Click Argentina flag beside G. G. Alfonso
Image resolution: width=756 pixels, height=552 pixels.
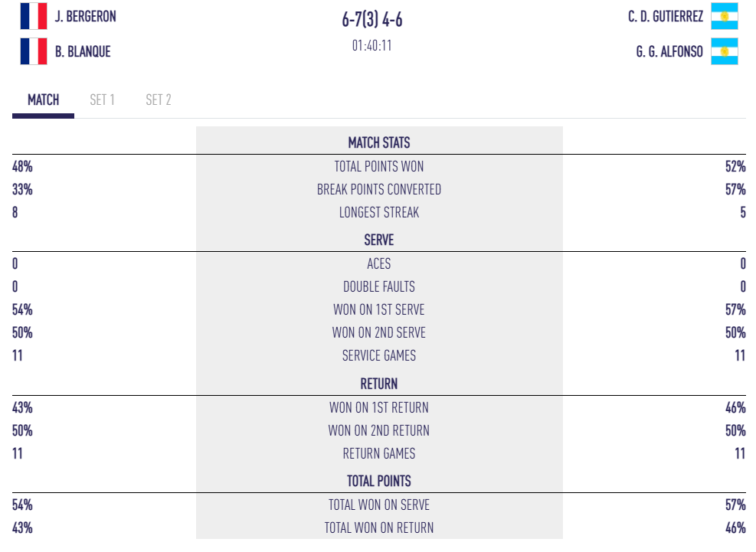(x=724, y=52)
